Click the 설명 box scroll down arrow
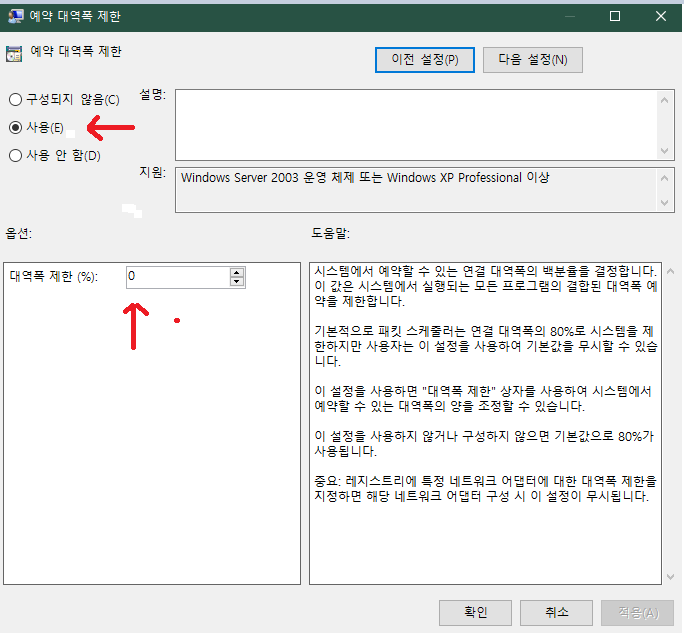 pyautogui.click(x=664, y=151)
